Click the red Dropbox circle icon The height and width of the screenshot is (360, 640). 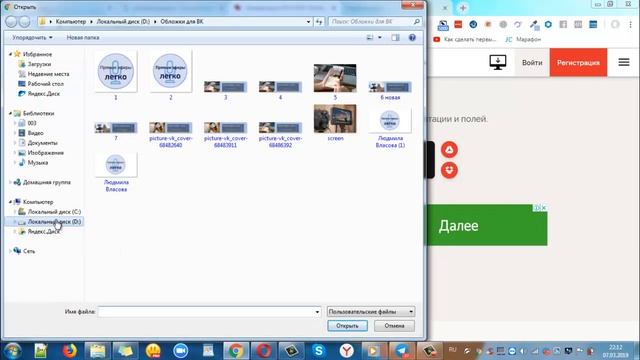coord(449,170)
